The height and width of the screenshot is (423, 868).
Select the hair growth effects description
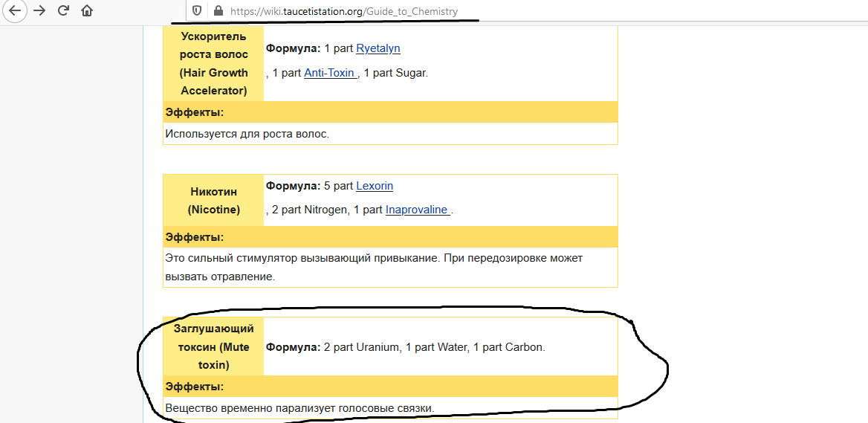pos(247,134)
